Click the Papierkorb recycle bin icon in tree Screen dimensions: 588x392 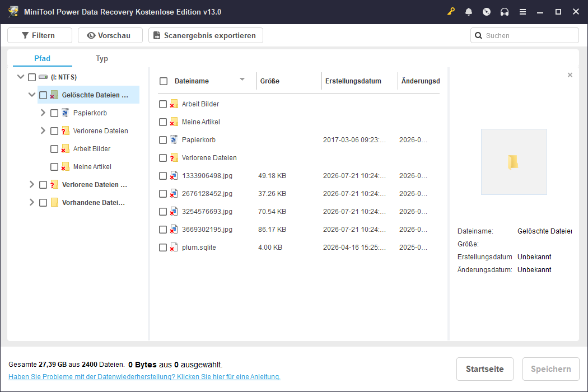coord(66,113)
